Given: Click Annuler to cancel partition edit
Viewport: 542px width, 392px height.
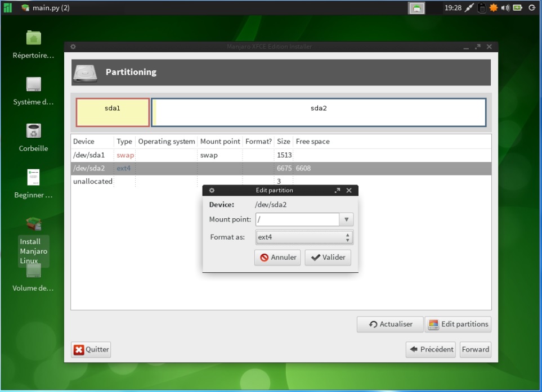Looking at the screenshot, I should click(277, 258).
